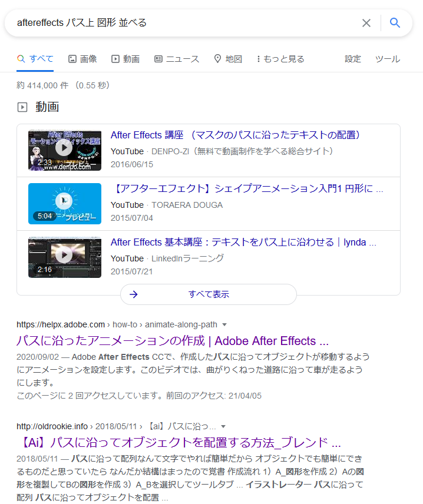This screenshot has width=423, height=504.
Task: Select the すべて tab
Action: 35,59
